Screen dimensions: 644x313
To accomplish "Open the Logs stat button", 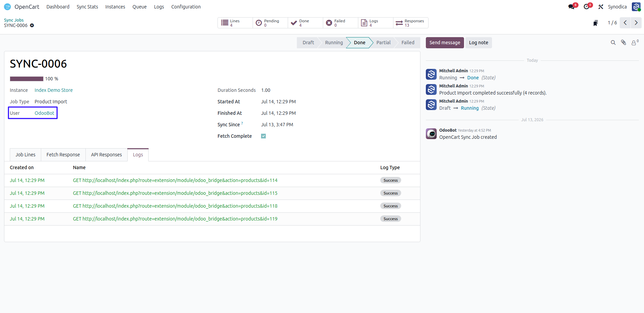I will click(x=376, y=23).
